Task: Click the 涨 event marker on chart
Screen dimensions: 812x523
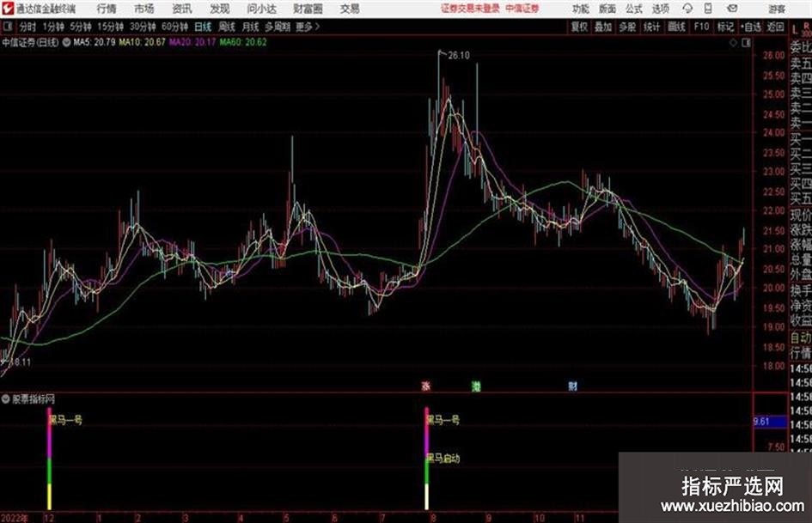Action: coord(426,386)
